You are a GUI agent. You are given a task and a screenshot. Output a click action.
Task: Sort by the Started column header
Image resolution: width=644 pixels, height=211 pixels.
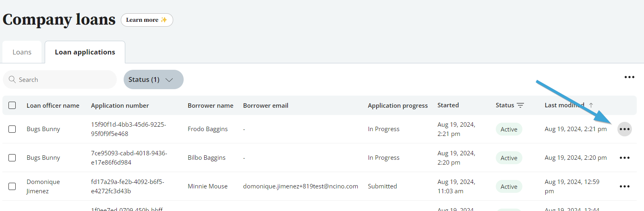pos(448,105)
